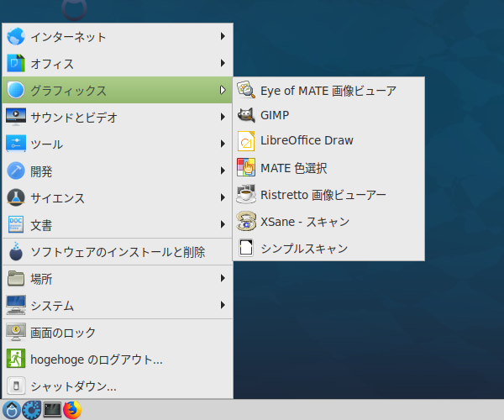Screen dimensions: 504x420
Task: Click the hammer icon beside 開発
Action: click(16, 171)
